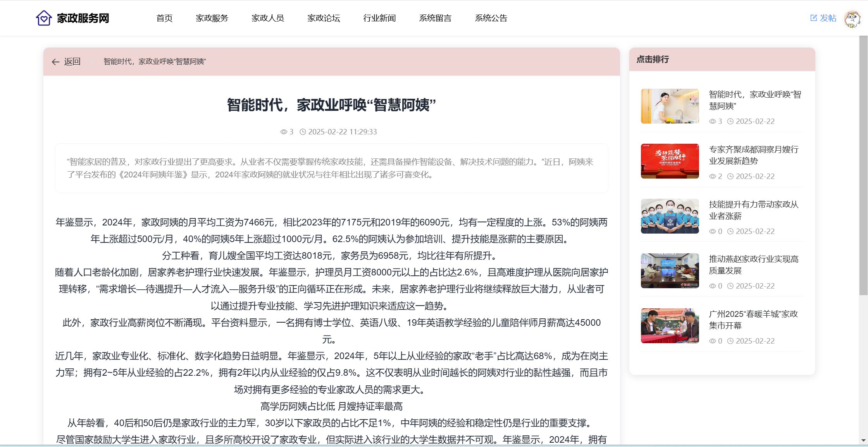868x447 pixels.
Task: Go to 系统公告 in the navigation bar
Action: [491, 18]
